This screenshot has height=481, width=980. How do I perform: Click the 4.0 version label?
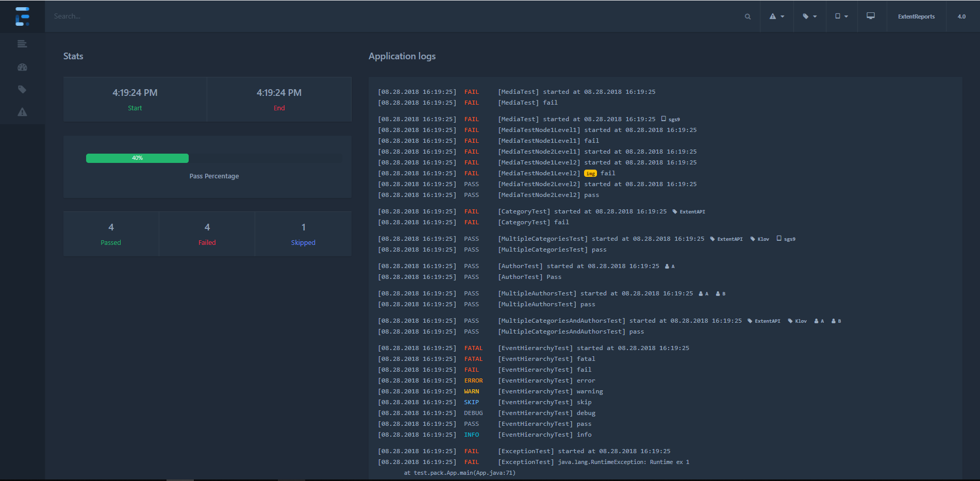pyautogui.click(x=961, y=16)
